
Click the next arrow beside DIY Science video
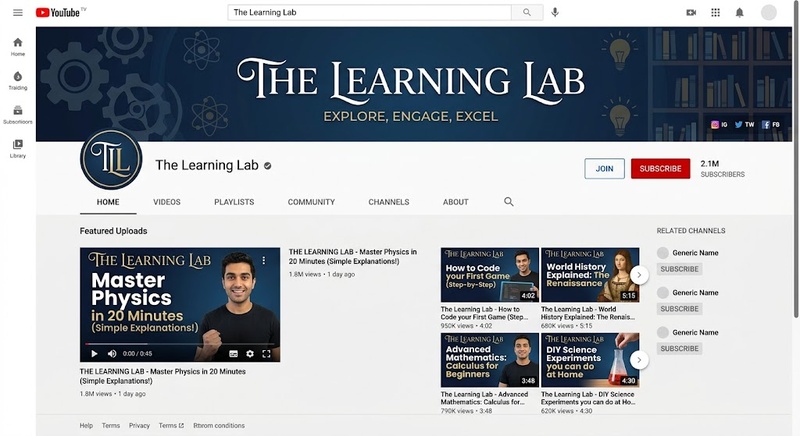click(639, 360)
